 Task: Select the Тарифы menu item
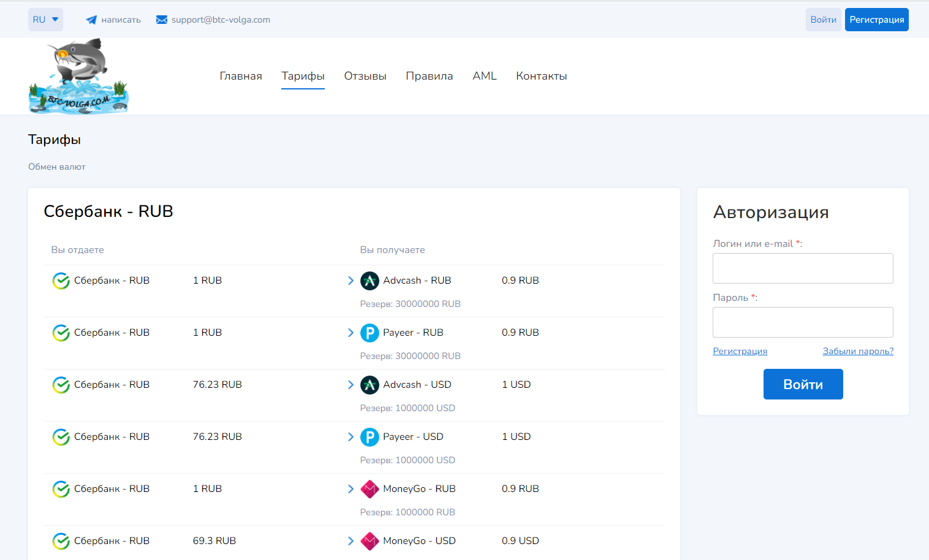(303, 76)
